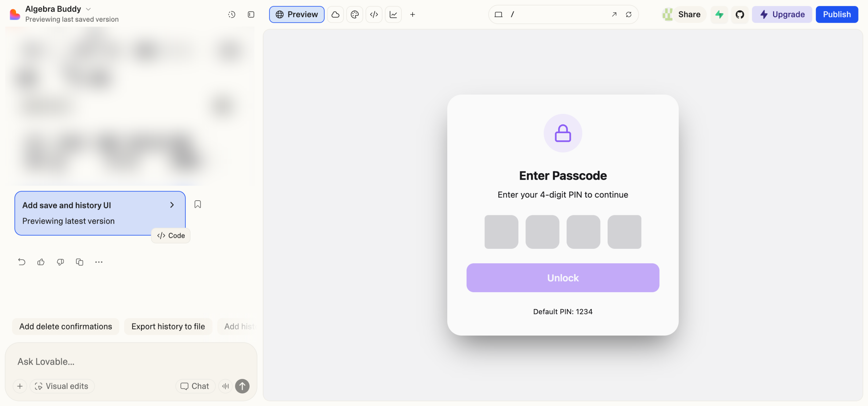Click the GitHub integration icon
This screenshot has height=406, width=868.
pos(740,15)
